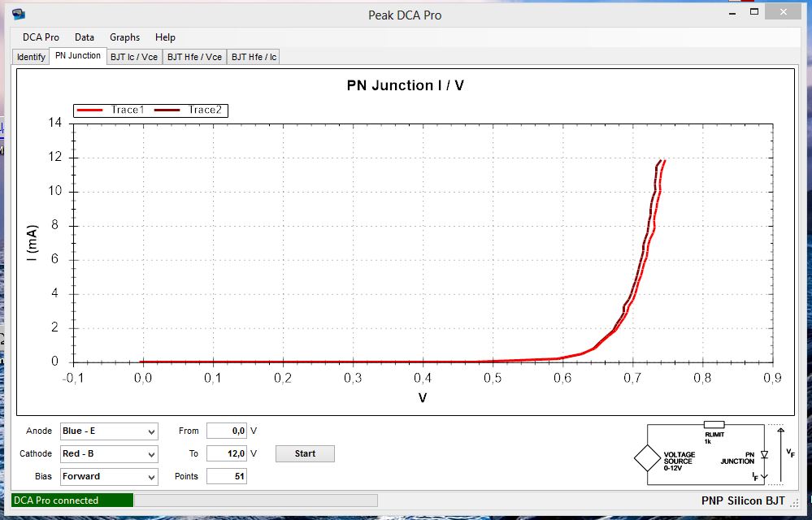
Task: Open the Help menu
Action: [x=165, y=37]
